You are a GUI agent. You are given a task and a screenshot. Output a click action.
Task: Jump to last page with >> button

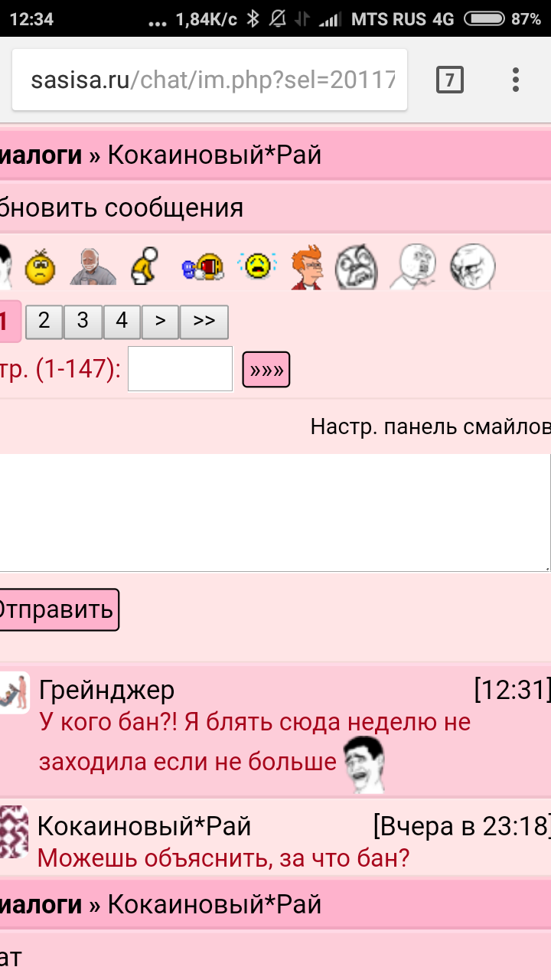[204, 322]
